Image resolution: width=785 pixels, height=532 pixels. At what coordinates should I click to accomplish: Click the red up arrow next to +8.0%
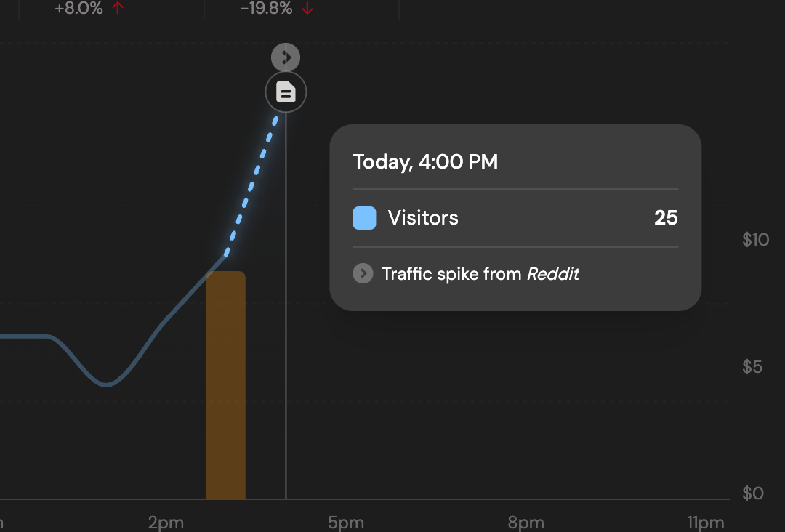point(118,9)
